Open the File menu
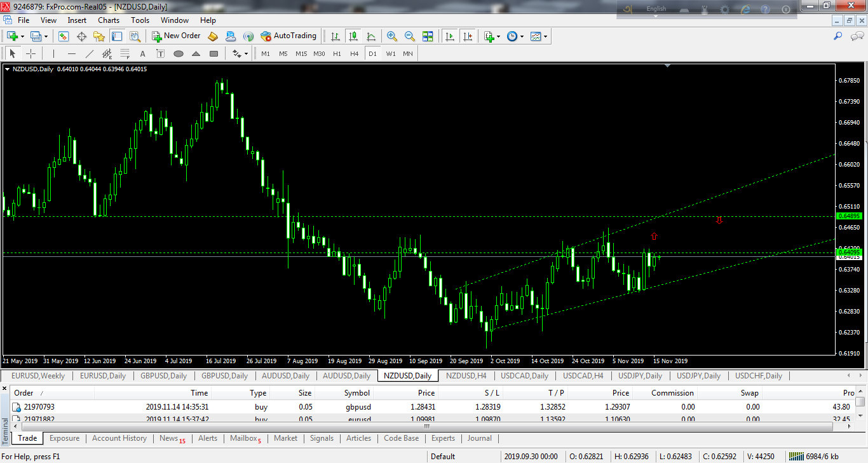 (x=24, y=20)
